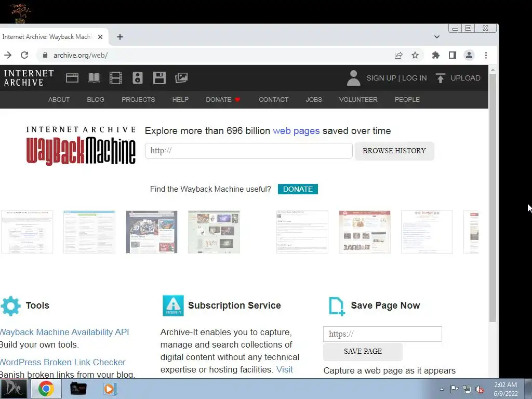Open the red-header site thumbnail
The width and height of the screenshot is (532, 399).
point(364,232)
